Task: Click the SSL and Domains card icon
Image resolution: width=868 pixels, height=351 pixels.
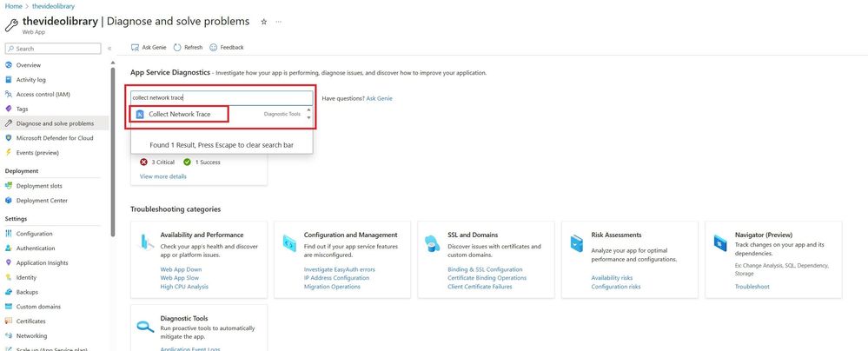Action: [433, 242]
